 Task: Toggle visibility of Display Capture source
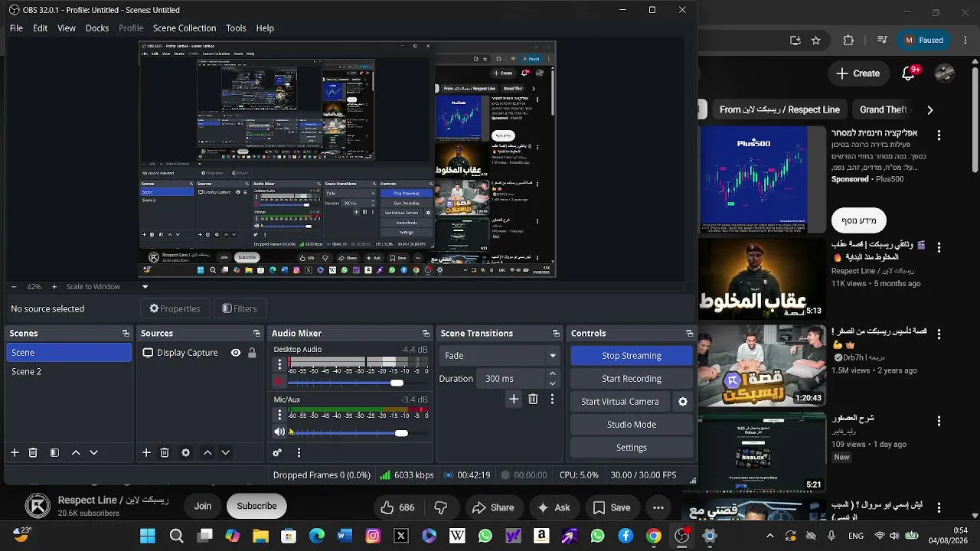coord(236,353)
